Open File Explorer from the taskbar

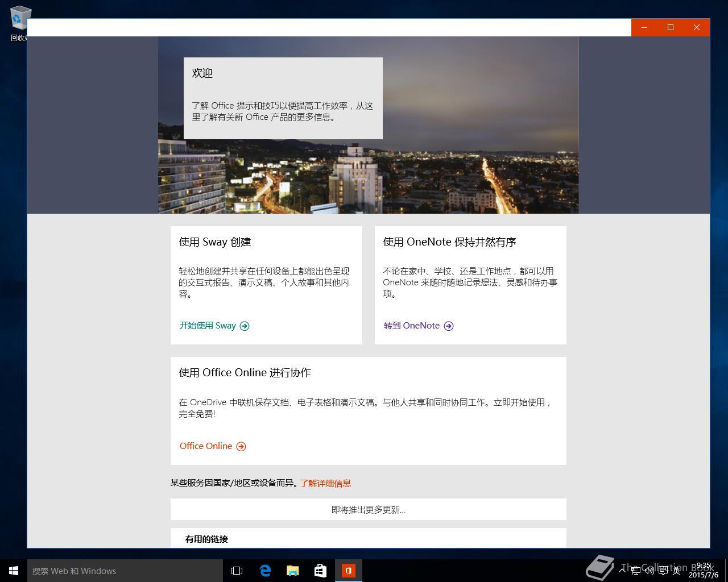click(x=293, y=571)
